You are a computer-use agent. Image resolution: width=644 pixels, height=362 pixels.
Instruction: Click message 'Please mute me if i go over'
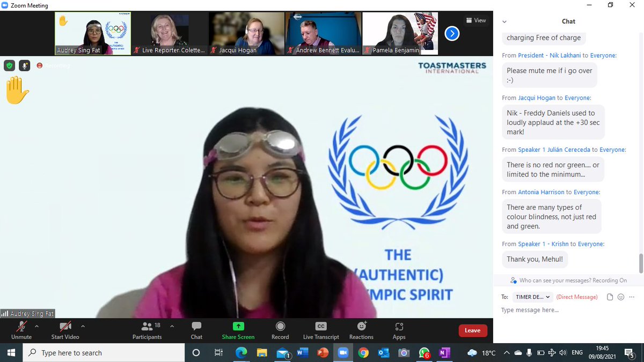click(550, 75)
